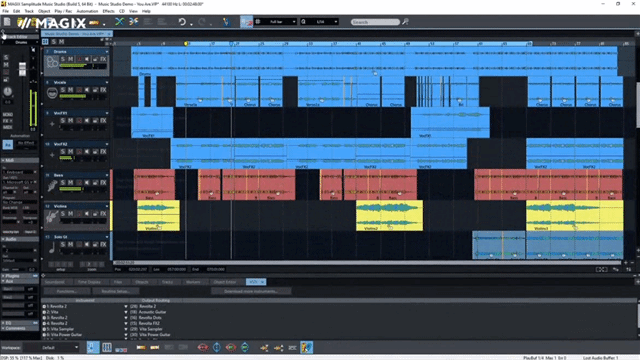The image size is (640, 360).
Task: Mute the Violins track
Action: (x=71, y=213)
